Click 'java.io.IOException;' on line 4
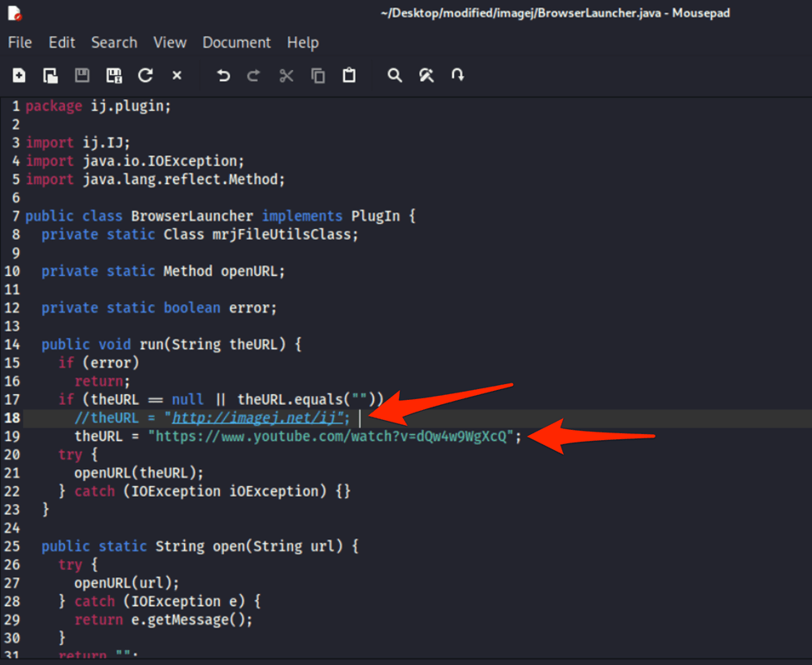812x665 pixels. click(x=163, y=161)
